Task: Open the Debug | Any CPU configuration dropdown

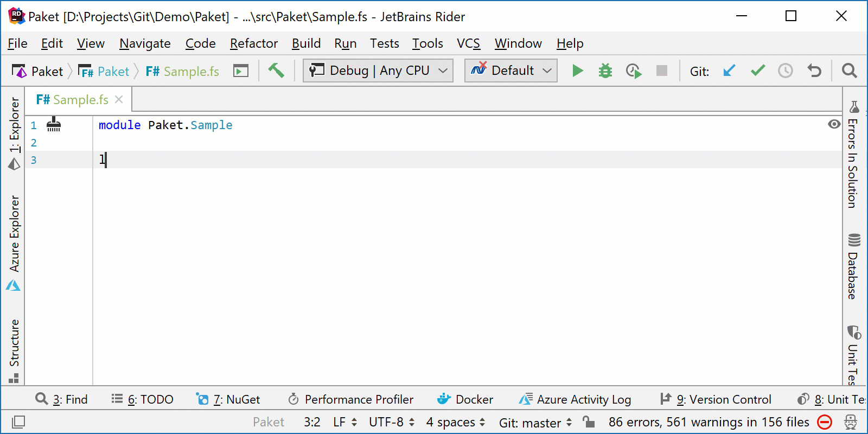Action: [378, 71]
